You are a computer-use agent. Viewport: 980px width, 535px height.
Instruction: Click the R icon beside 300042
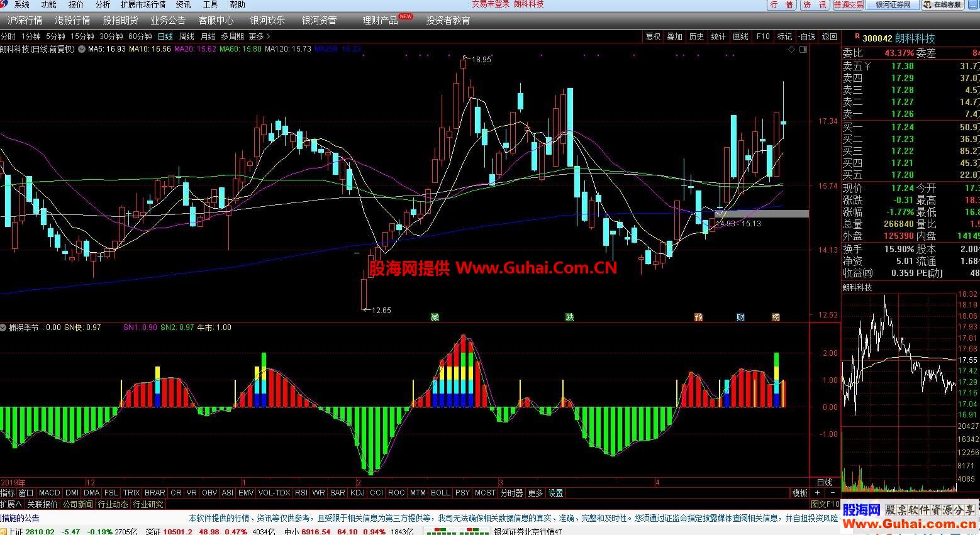[x=857, y=37]
